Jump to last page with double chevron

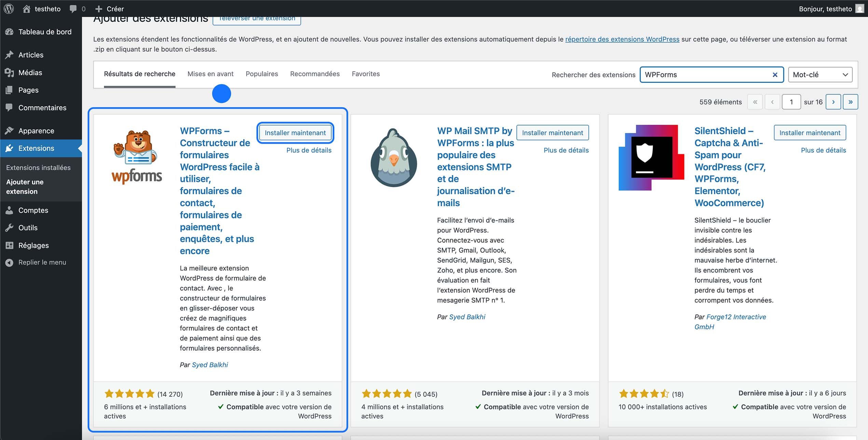click(x=851, y=102)
